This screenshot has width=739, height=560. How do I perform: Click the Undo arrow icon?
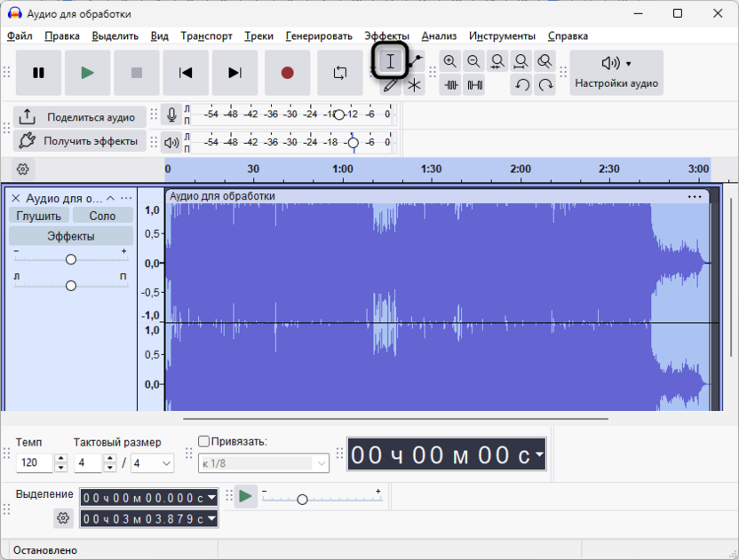(x=522, y=85)
